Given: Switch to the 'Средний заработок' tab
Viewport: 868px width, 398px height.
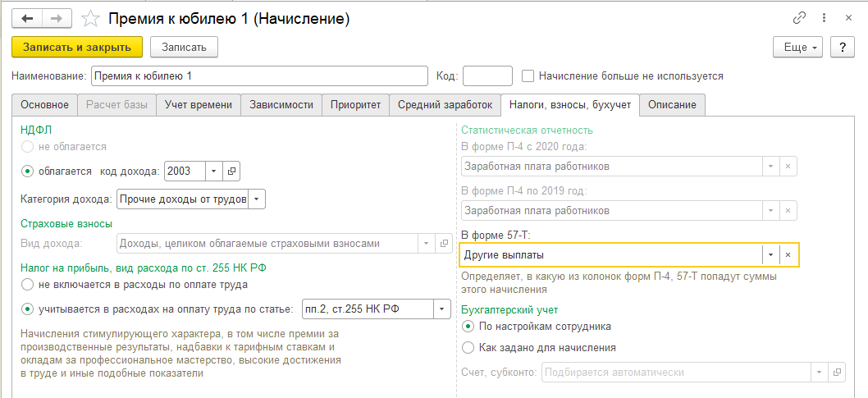Looking at the screenshot, I should [445, 105].
